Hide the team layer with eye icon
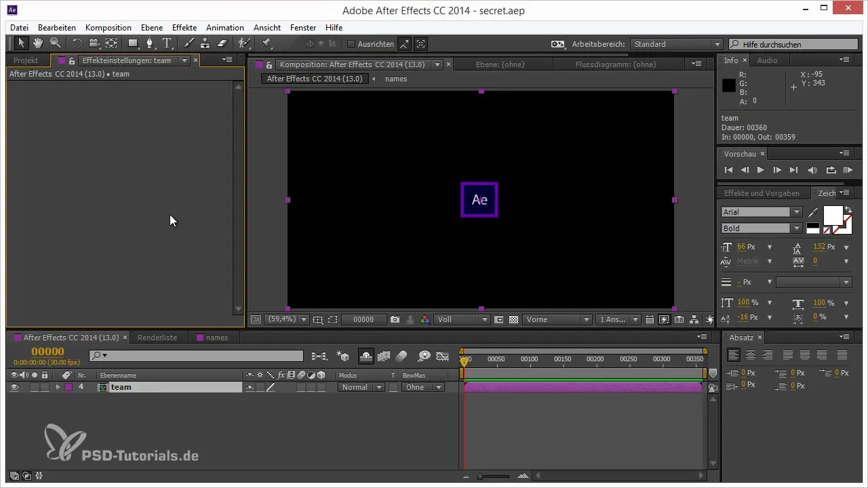 point(14,387)
